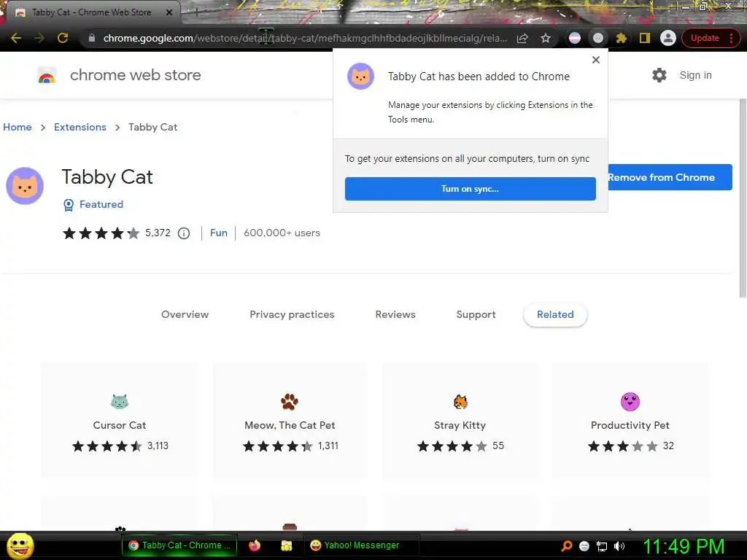Click the browser forward arrow
The height and width of the screenshot is (560, 747).
[x=39, y=38]
